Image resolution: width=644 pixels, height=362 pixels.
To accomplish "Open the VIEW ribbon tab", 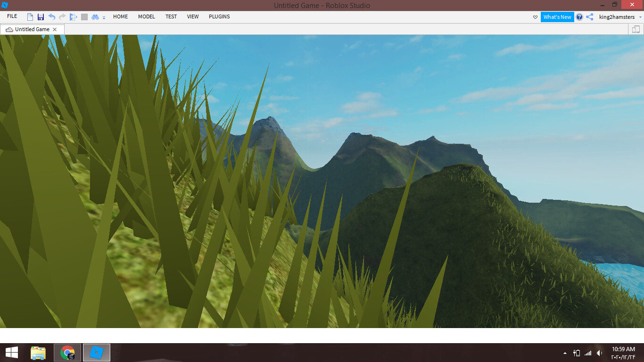I will pos(193,16).
